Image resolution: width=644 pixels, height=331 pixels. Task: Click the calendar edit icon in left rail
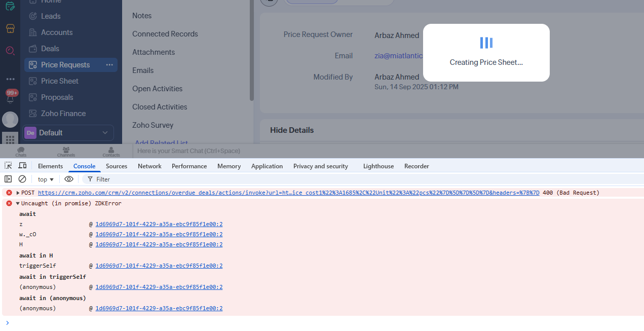10,7
